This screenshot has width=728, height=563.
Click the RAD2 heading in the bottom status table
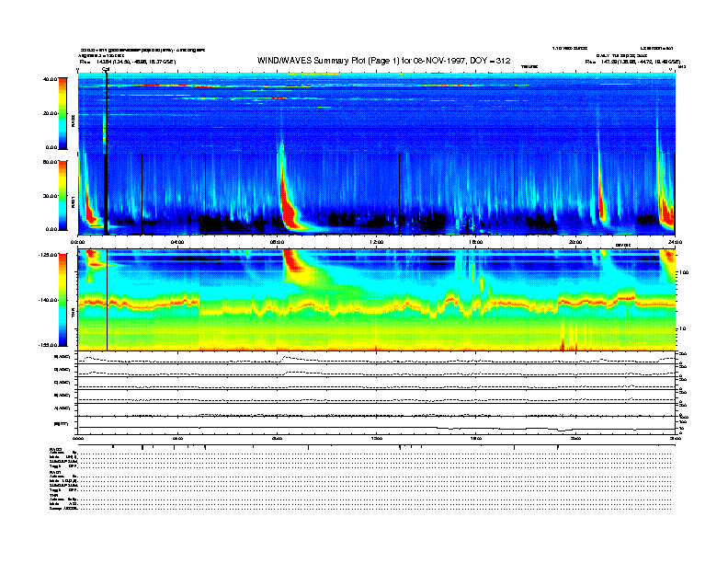click(56, 450)
